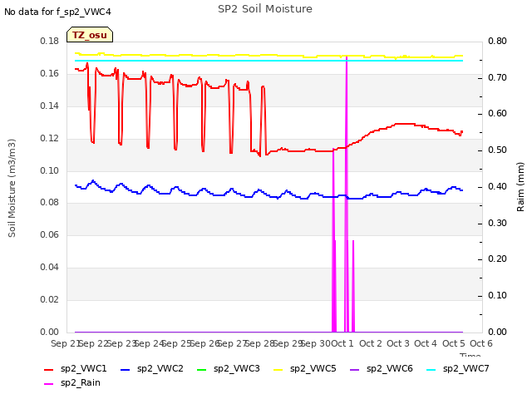Click the red sp2_VWC1 legend color swatch
Screen dimensions: 532x399
(x=49, y=369)
